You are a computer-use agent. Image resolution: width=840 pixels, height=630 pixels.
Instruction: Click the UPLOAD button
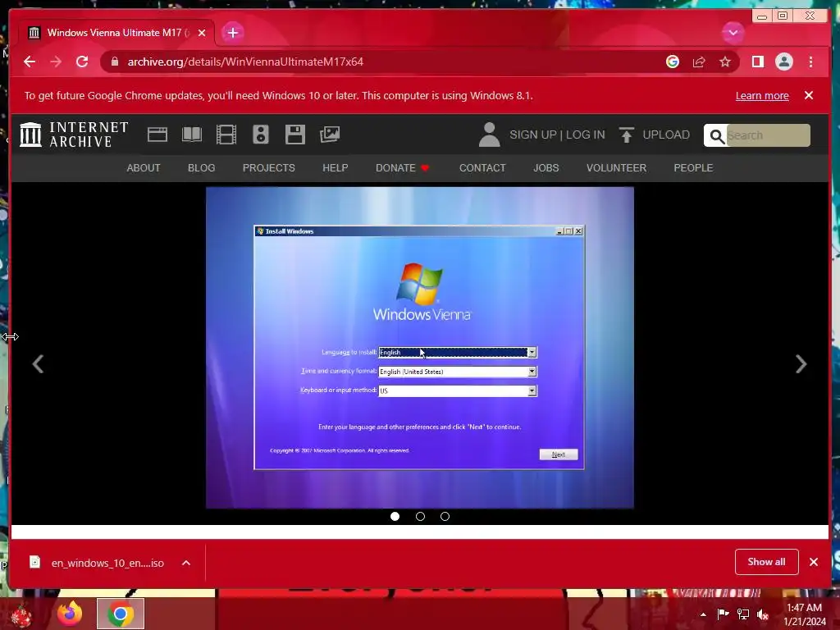pyautogui.click(x=654, y=135)
